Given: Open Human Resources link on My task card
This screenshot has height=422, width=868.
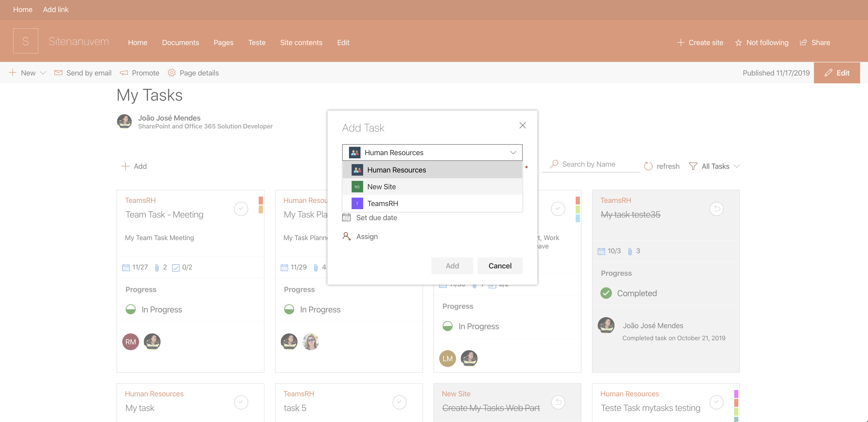Looking at the screenshot, I should (x=154, y=394).
